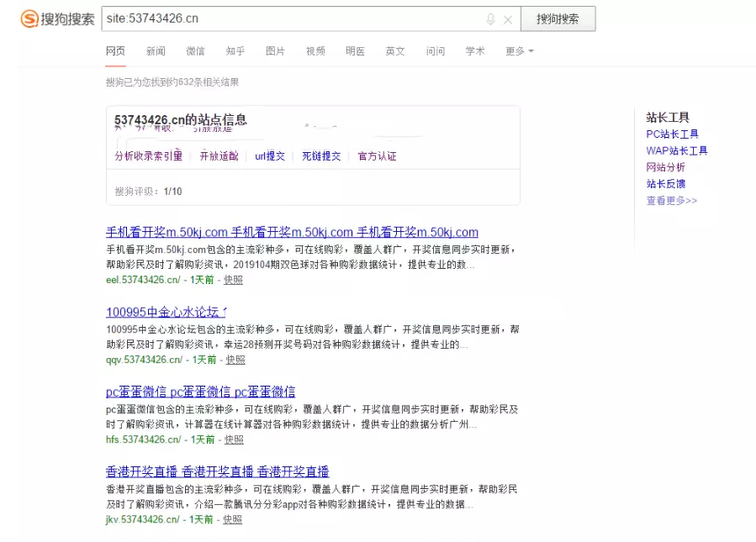Viewport: 756px width, 542px height.
Task: Open 快照 for qqv.53743426.cn result
Action: (235, 360)
